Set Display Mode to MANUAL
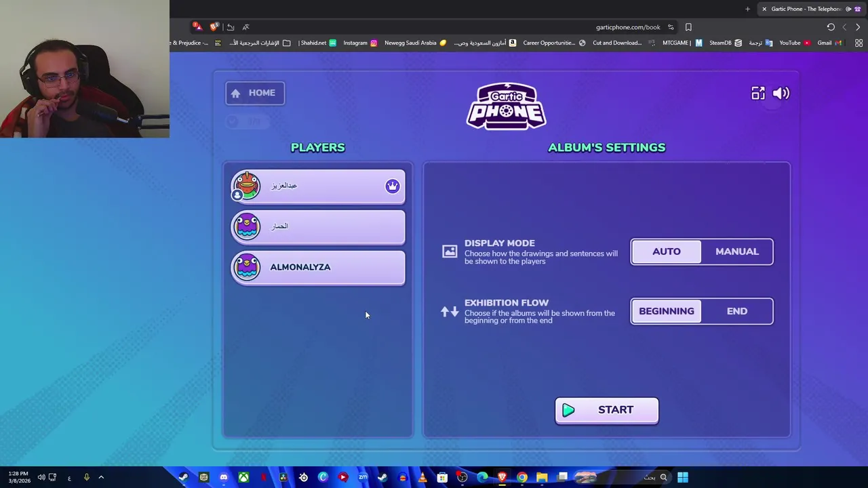Image resolution: width=868 pixels, height=488 pixels. (737, 251)
